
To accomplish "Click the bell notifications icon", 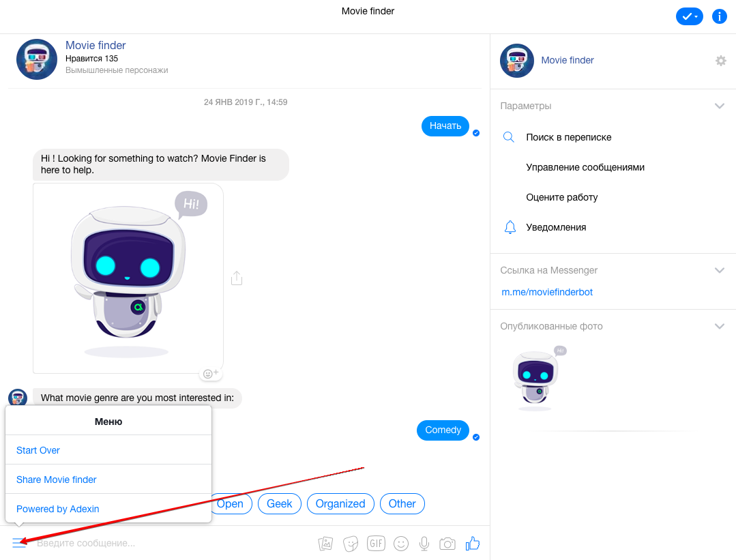I will pyautogui.click(x=510, y=227).
